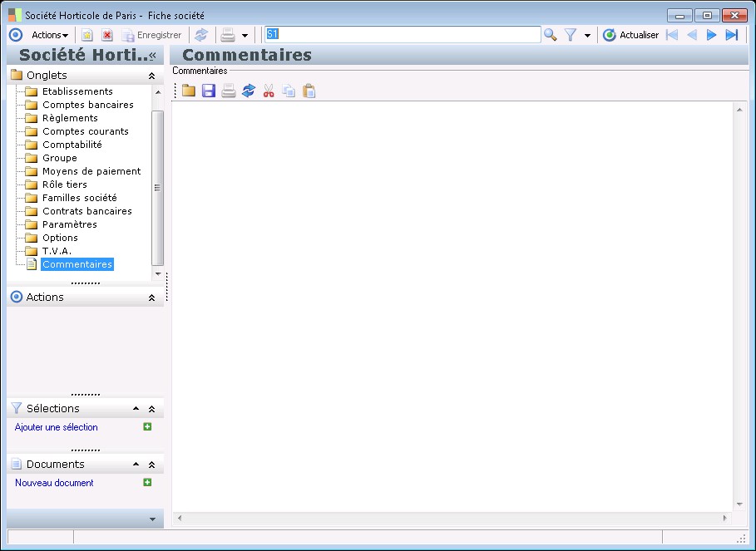Go to first record arrow
This screenshot has width=756, height=551.
672,35
